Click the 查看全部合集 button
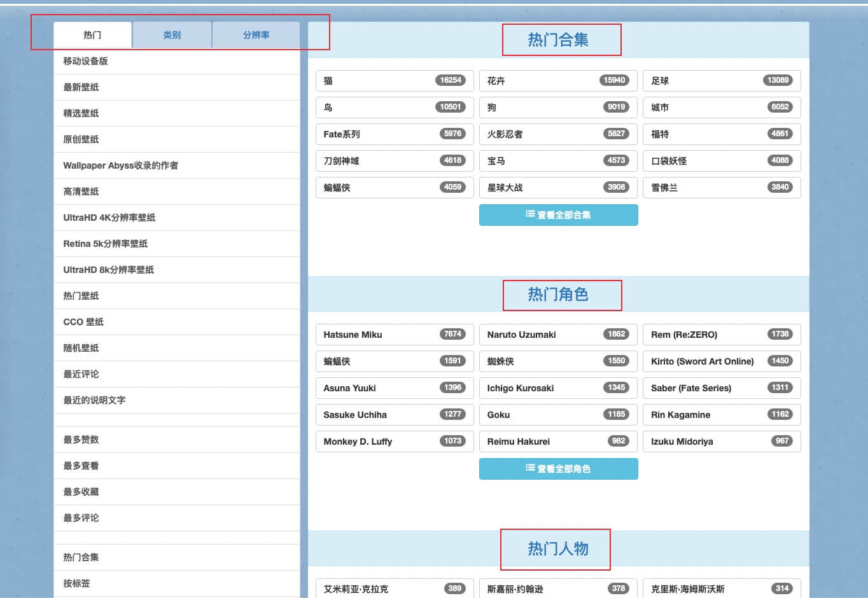The width and height of the screenshot is (868, 598). (x=558, y=215)
